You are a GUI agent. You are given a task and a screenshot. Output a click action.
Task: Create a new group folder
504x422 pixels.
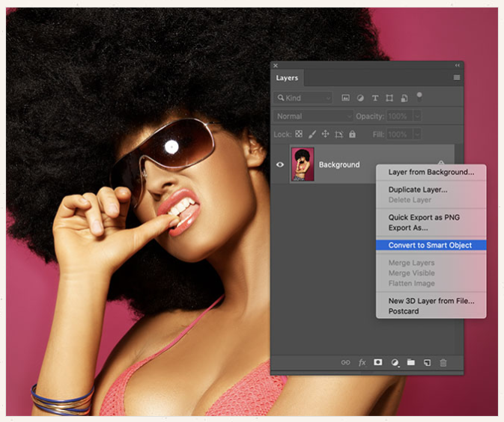(x=411, y=362)
